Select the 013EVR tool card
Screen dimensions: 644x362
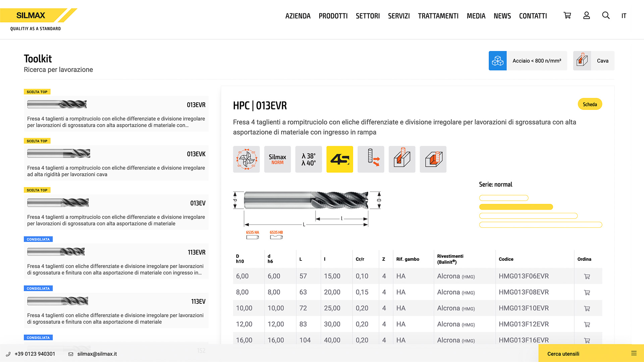[x=116, y=114]
